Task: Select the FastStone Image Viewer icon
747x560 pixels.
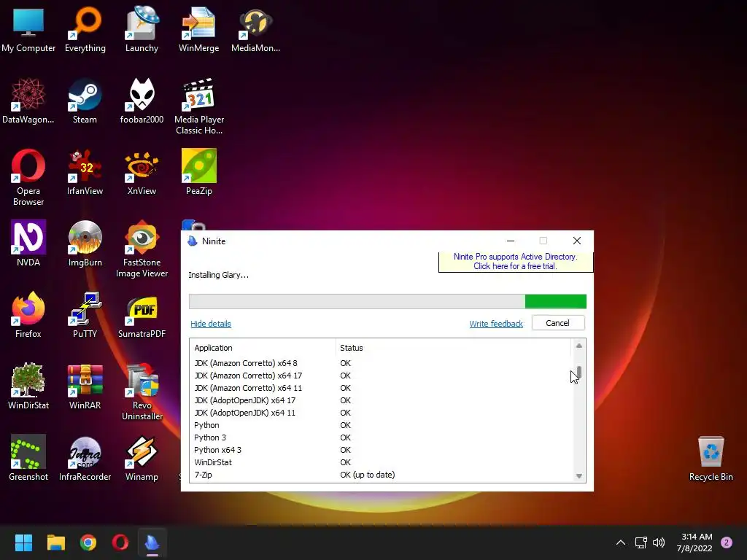Action: tap(142, 249)
